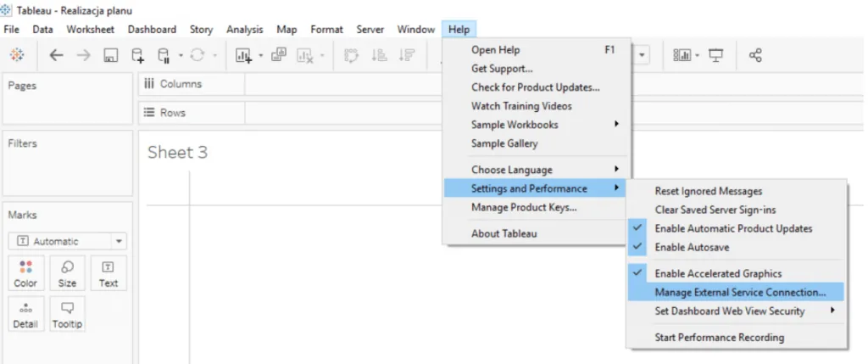
Task: Click the Tableau start page logo icon
Action: click(17, 55)
